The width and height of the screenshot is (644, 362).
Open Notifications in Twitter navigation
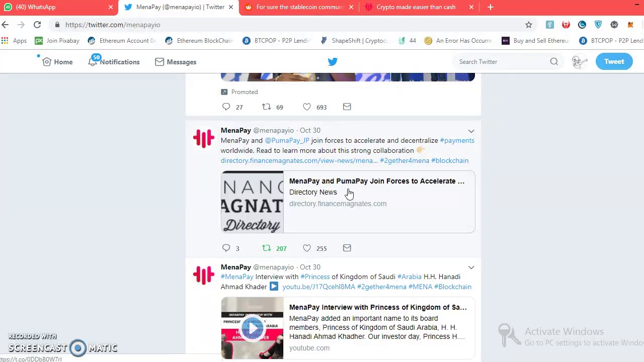pyautogui.click(x=114, y=62)
